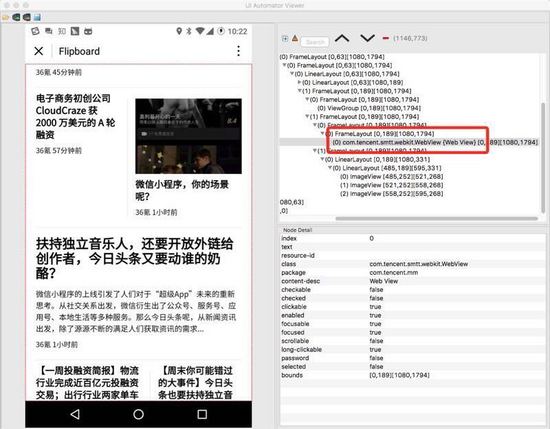Close the Flipboard page with X
The height and width of the screenshot is (429, 550).
coord(39,51)
